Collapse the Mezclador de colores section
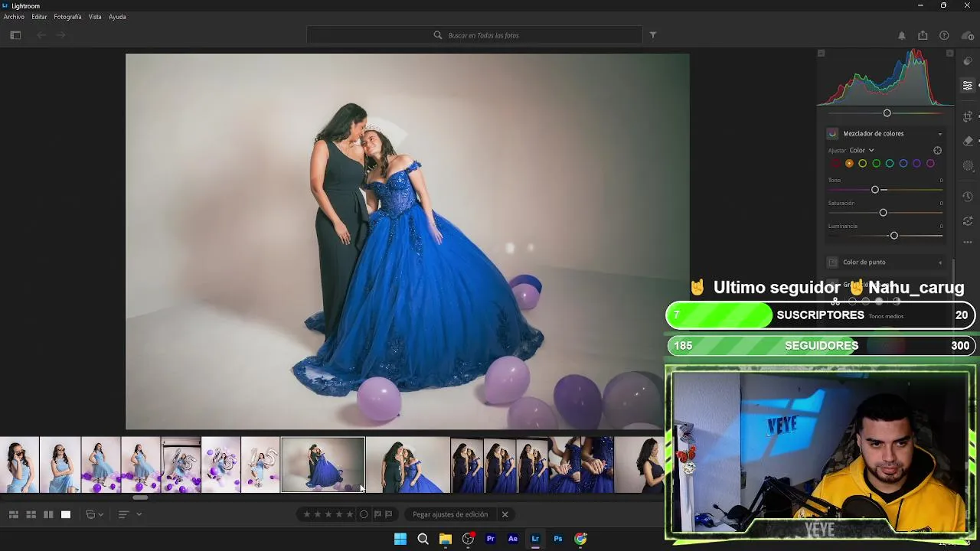This screenshot has height=551, width=980. tap(940, 134)
